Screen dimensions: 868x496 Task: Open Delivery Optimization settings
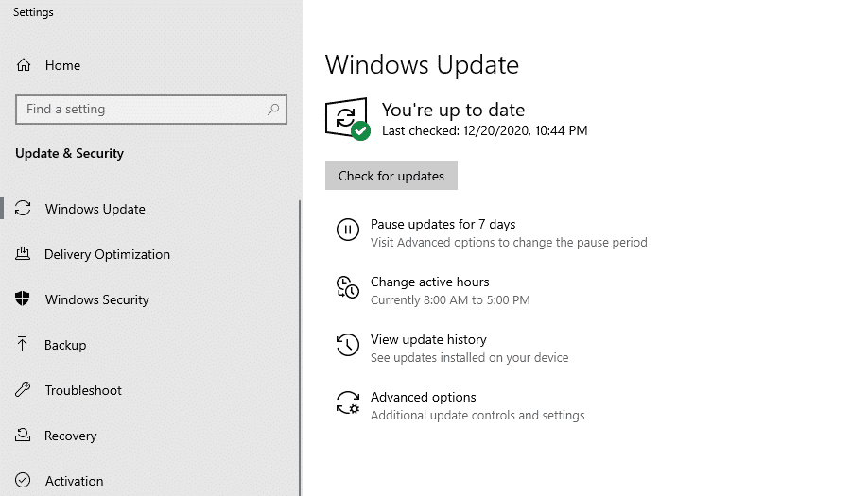click(108, 254)
